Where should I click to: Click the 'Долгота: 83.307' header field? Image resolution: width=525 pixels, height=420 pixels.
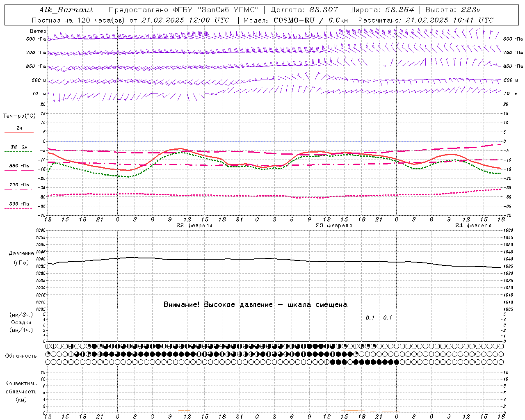[305, 10]
